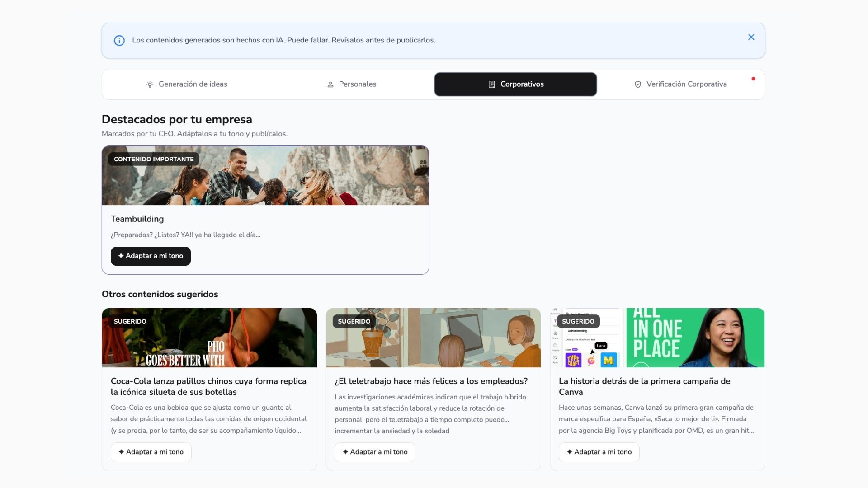Screen dimensions: 868x488
Task: Open the Generación de ideas tab
Action: pyautogui.click(x=186, y=84)
